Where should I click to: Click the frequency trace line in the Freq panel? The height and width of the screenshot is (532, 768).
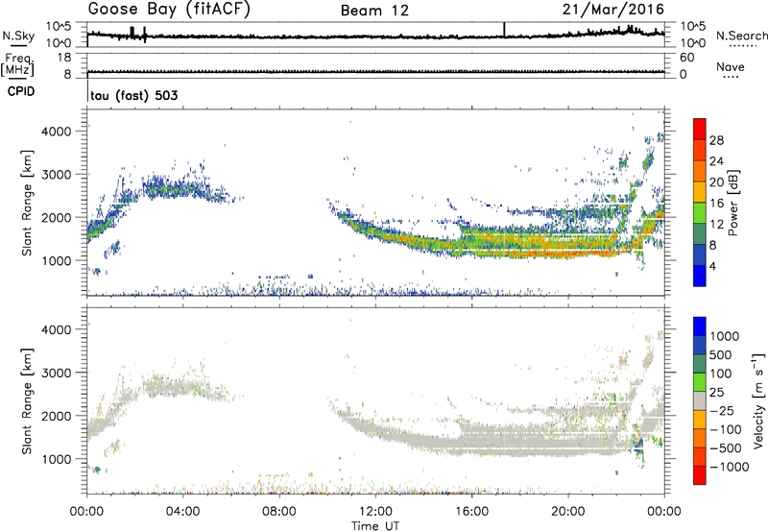pos(375,72)
